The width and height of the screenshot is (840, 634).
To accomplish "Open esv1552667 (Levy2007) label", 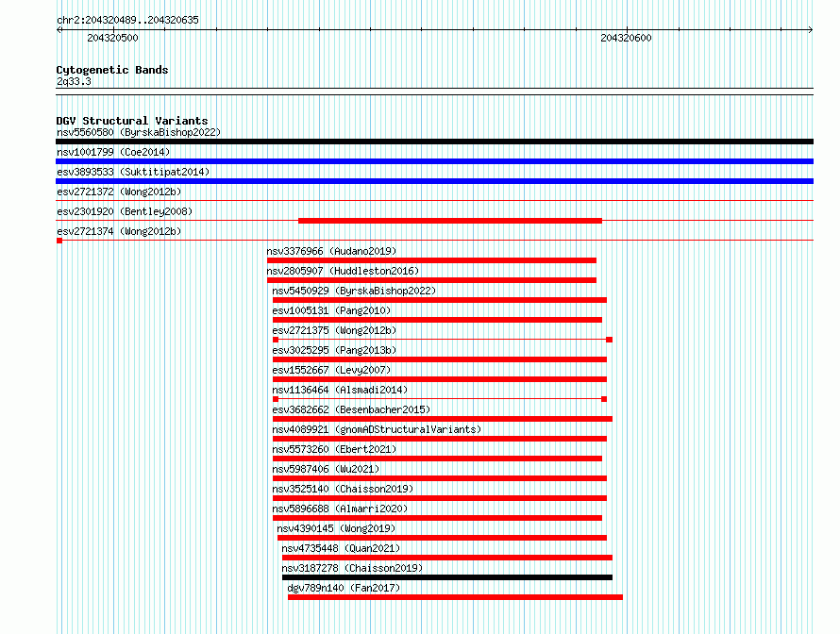I will [331, 370].
